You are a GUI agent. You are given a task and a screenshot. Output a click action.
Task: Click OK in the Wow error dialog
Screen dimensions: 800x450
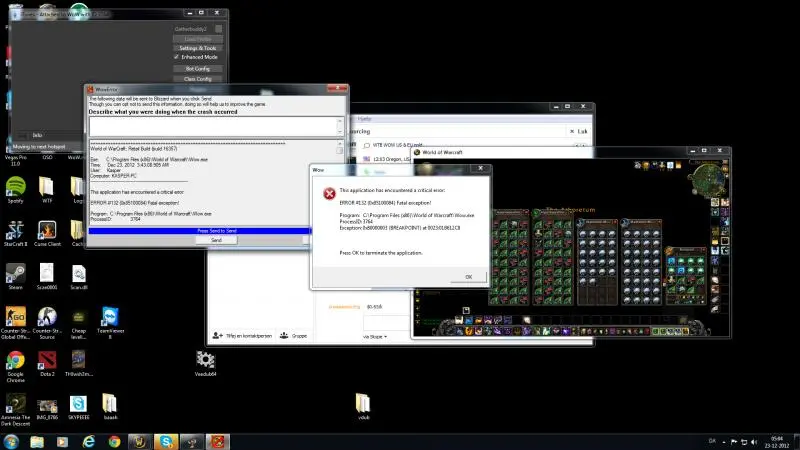pos(468,277)
